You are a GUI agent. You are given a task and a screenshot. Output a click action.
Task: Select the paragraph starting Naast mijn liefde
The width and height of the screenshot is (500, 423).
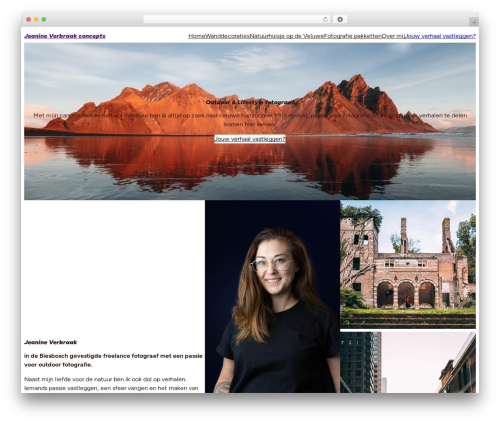111,384
